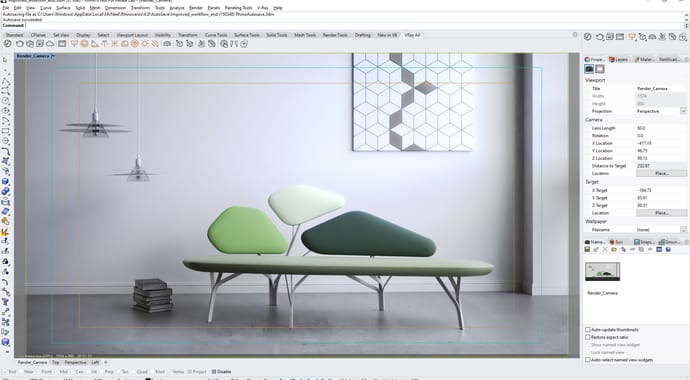Image resolution: width=690 pixels, height=380 pixels.
Task: Click the orange star-shaped omni light icon
Action: click(x=114, y=44)
